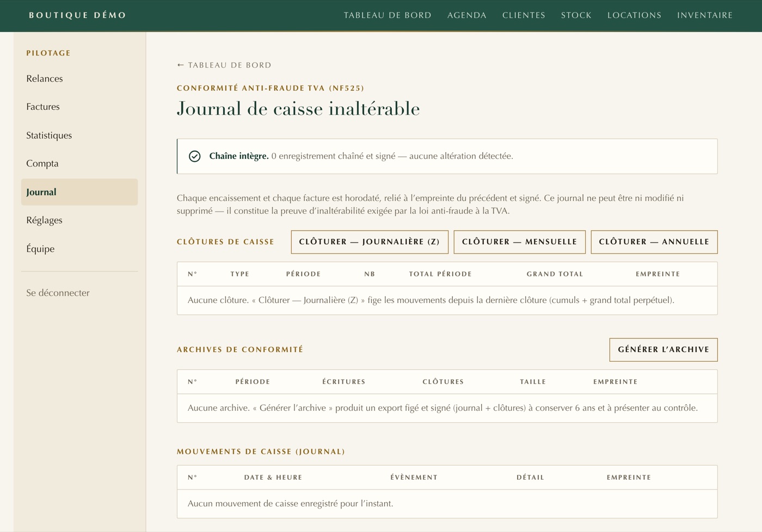Open Réglages from the sidebar
Viewport: 762px width, 532px height.
79,220
